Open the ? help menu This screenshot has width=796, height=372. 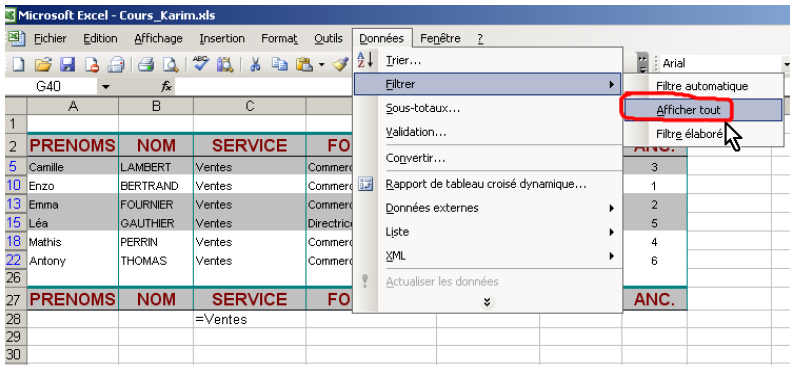click(480, 39)
